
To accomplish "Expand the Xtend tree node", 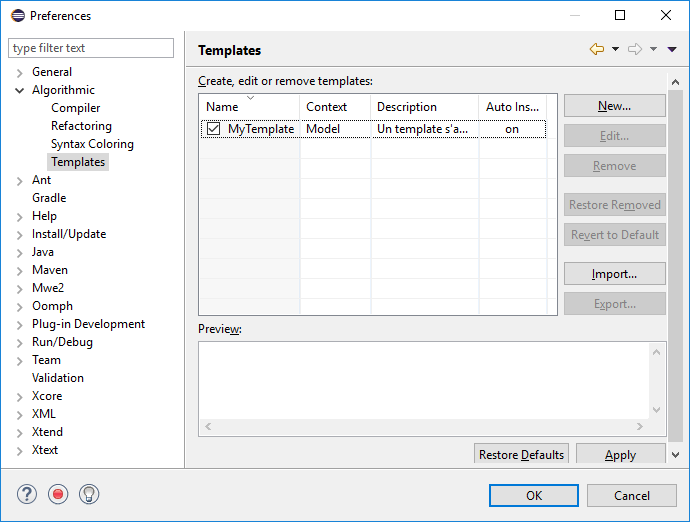I will point(19,433).
